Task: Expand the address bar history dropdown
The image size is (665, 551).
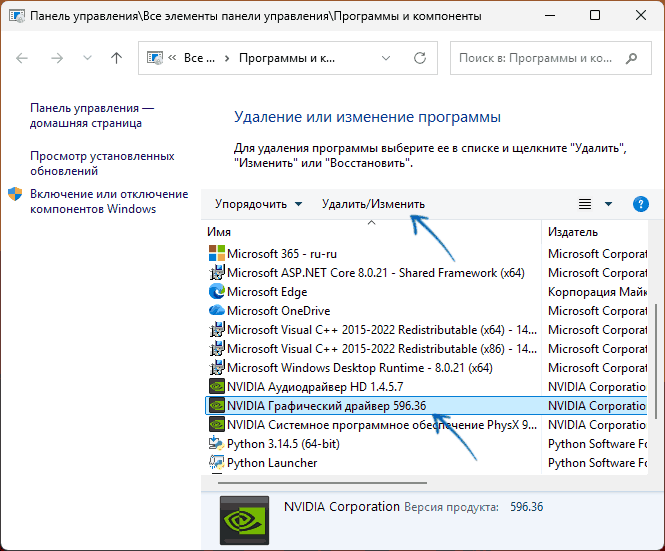Action: pyautogui.click(x=386, y=58)
